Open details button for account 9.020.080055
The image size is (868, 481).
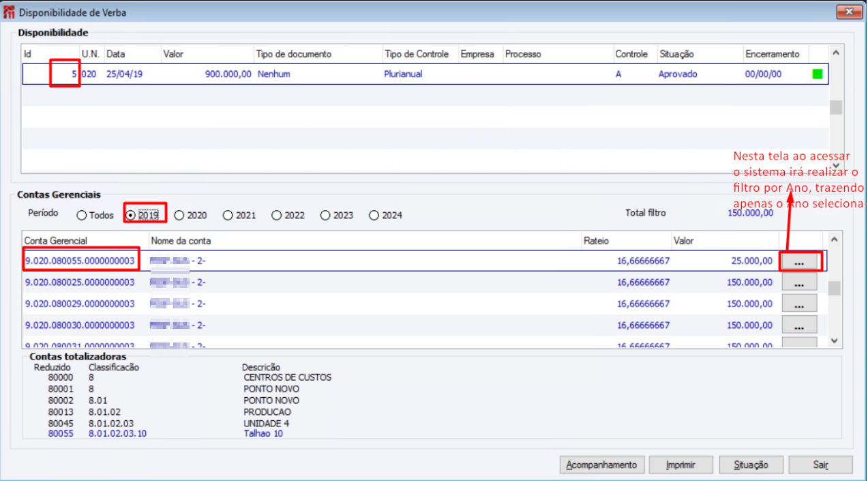click(x=799, y=261)
